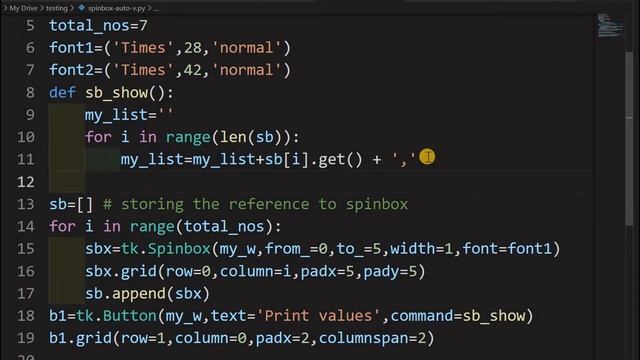Click 'sb[i].get()' on line 11

[314, 160]
